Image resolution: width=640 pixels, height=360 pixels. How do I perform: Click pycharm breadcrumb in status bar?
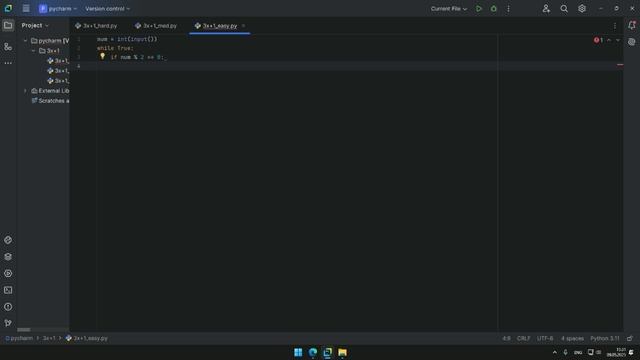click(x=19, y=338)
